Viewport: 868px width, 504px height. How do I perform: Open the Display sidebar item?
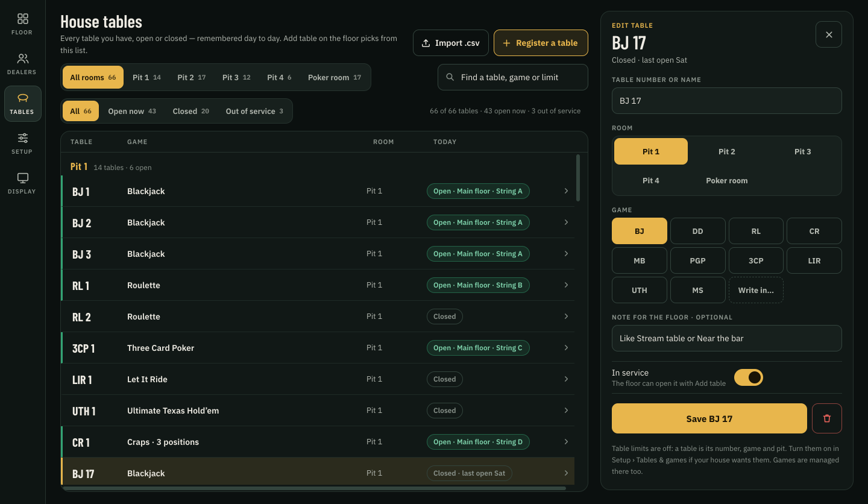click(22, 183)
